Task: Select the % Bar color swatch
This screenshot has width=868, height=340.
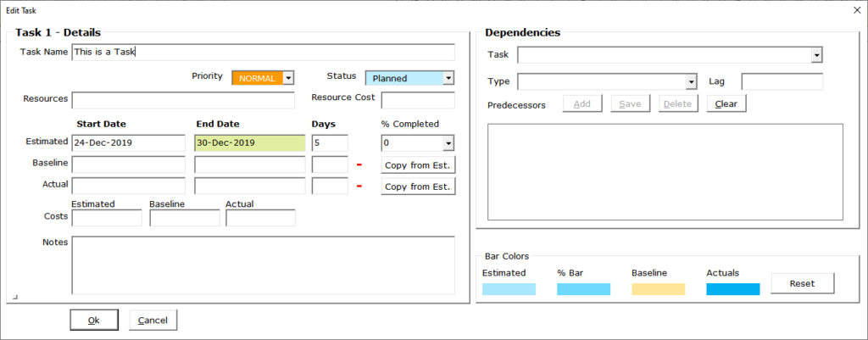Action: point(583,289)
